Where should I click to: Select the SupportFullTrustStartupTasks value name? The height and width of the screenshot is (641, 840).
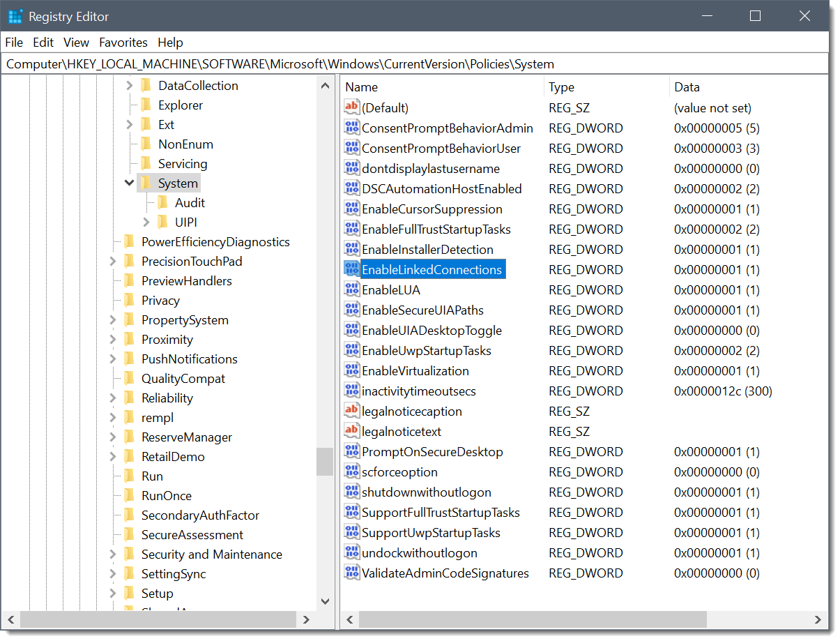(441, 512)
